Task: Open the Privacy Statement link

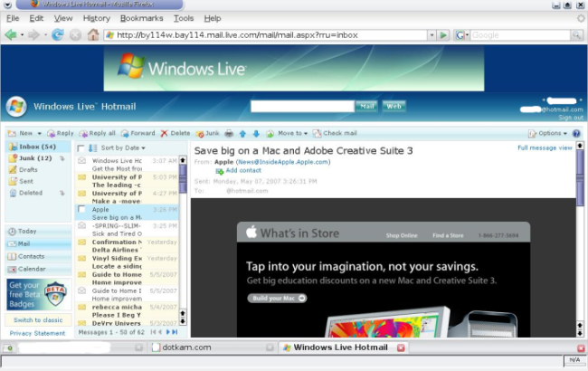Action: (x=37, y=333)
